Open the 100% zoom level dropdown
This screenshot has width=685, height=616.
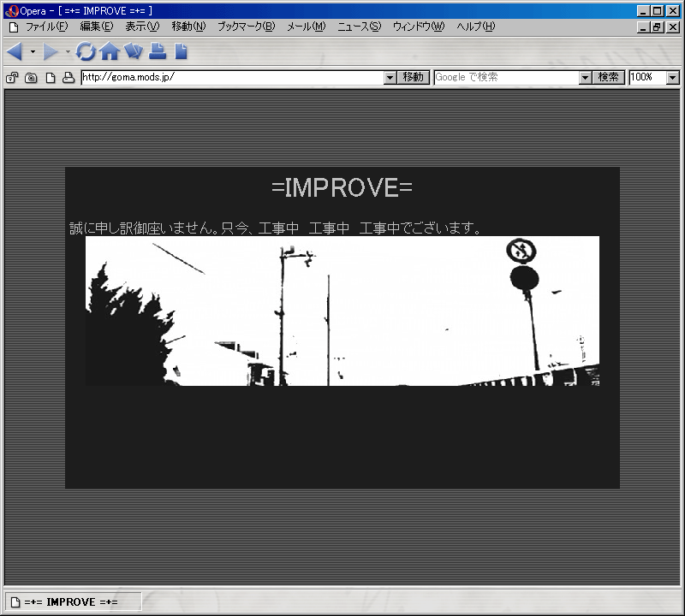click(x=673, y=78)
